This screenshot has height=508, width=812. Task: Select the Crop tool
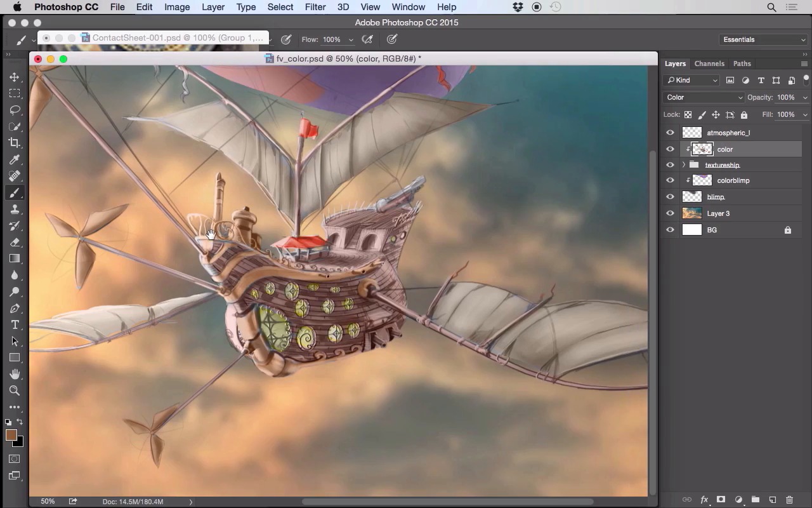point(15,143)
